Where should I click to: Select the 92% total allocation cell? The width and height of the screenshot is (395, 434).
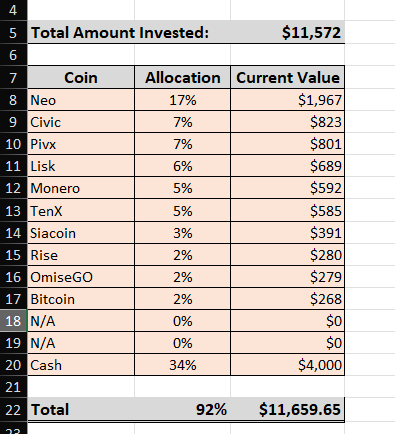(x=182, y=409)
